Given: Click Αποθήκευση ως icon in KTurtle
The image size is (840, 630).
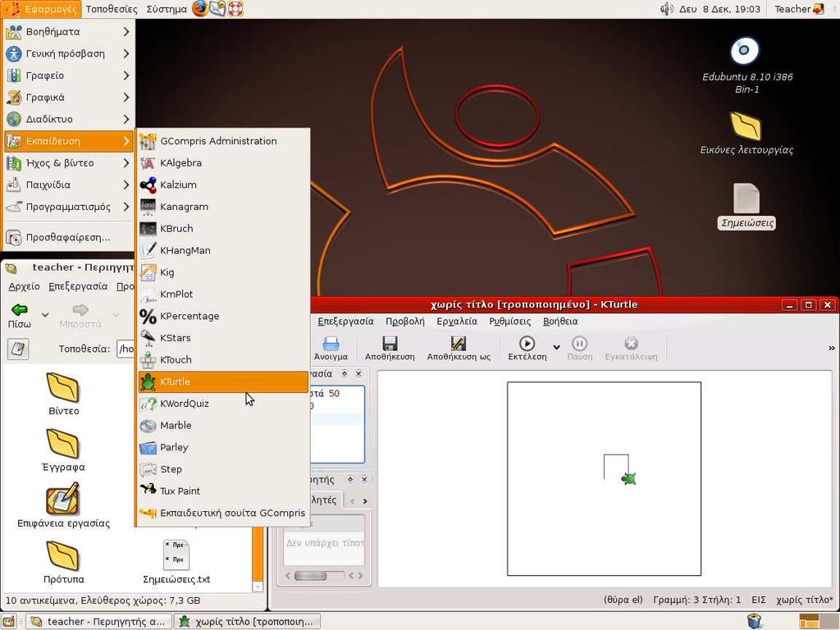Looking at the screenshot, I should [x=459, y=348].
